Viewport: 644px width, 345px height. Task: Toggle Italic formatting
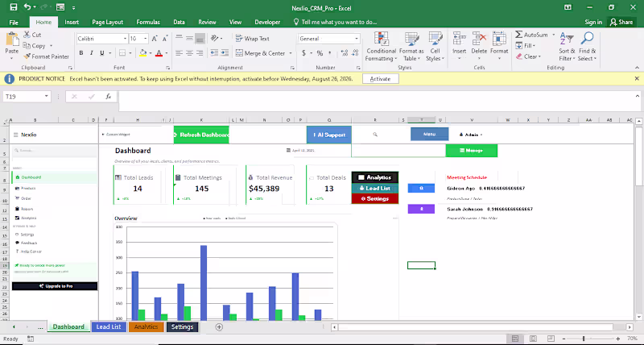91,53
